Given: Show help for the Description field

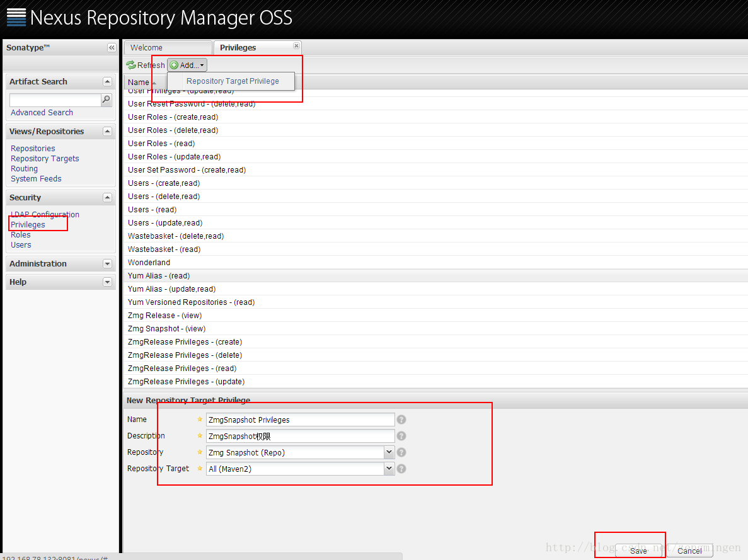Looking at the screenshot, I should (401, 436).
